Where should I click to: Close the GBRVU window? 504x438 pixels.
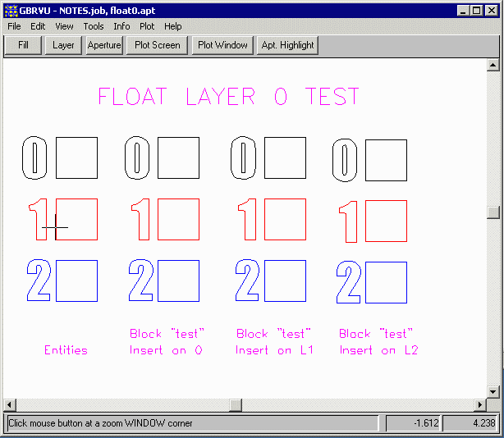click(492, 11)
